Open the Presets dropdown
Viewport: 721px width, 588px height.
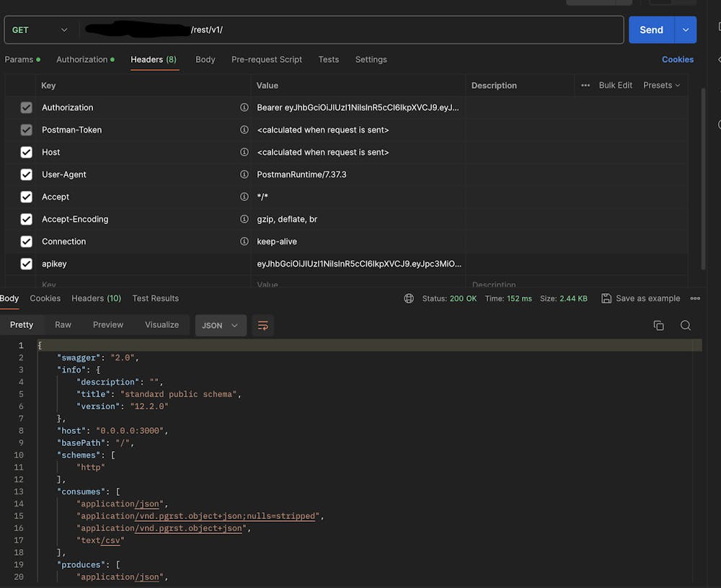[662, 85]
